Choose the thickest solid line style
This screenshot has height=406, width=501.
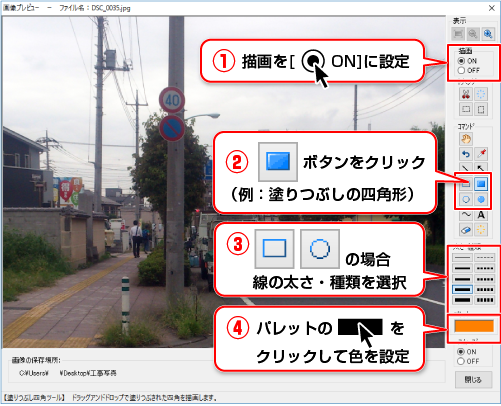(462, 300)
